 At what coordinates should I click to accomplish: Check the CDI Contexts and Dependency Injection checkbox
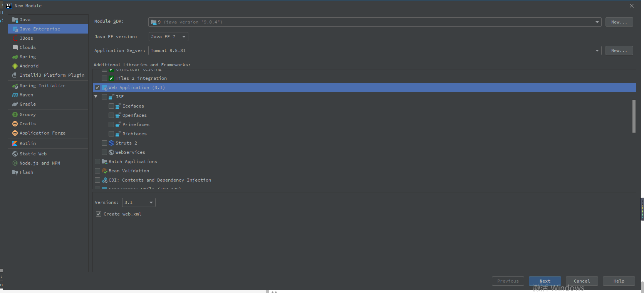tap(97, 180)
